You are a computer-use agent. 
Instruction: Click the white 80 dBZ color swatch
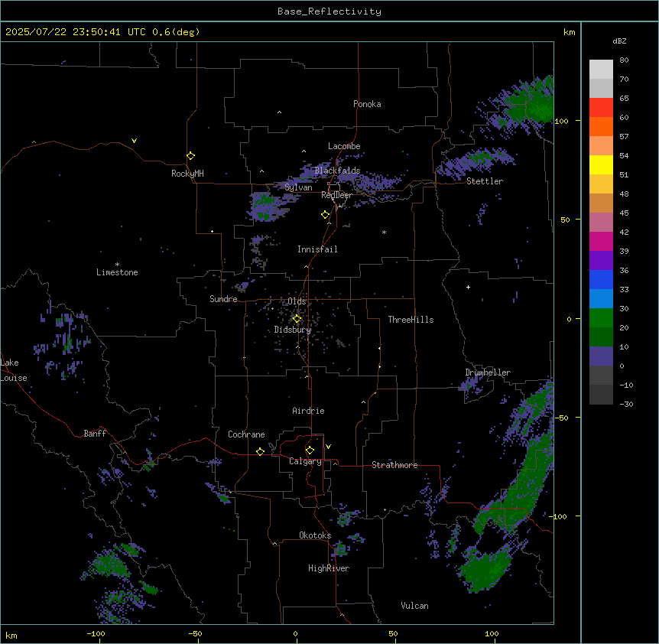(x=601, y=70)
